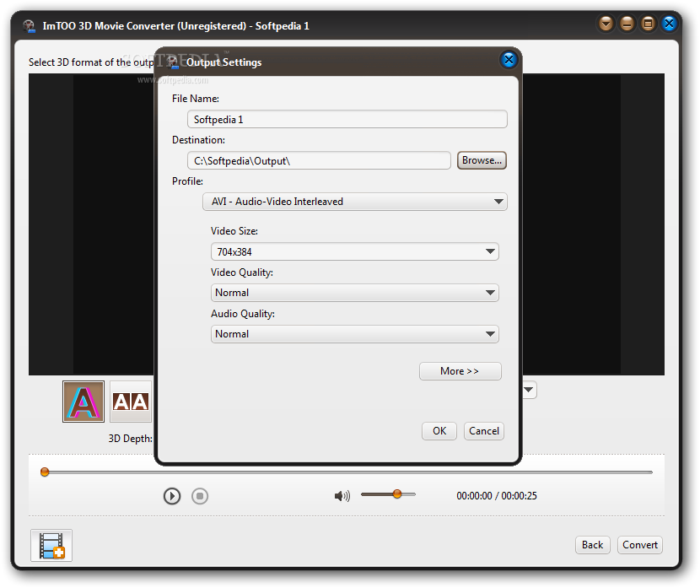Open the partially hidden dropdown beside the dialog
This screenshot has height=588, width=700.
(x=529, y=390)
